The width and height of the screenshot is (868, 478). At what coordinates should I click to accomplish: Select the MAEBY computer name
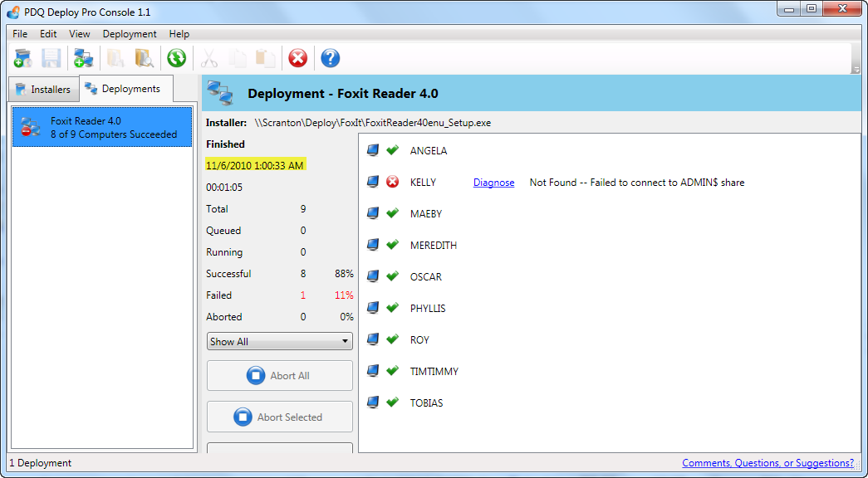(426, 213)
